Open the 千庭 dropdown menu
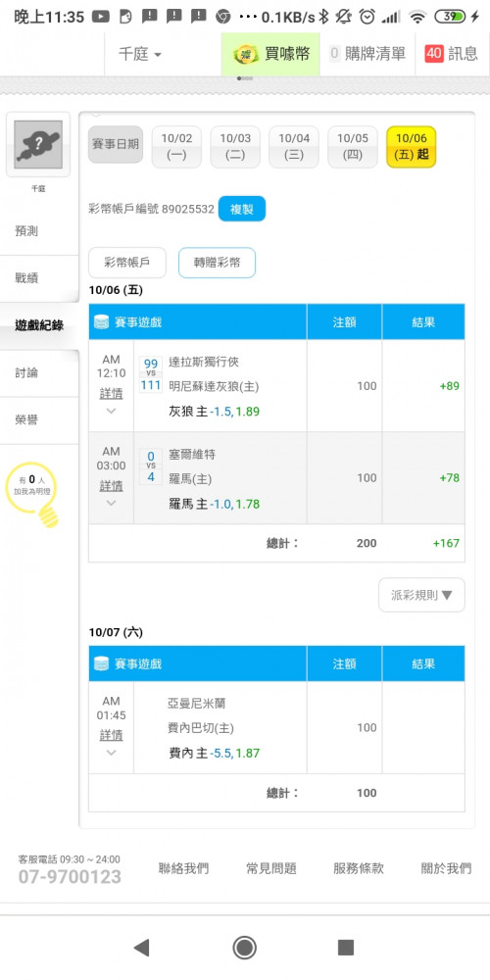The height and width of the screenshot is (980, 490). 140,54
